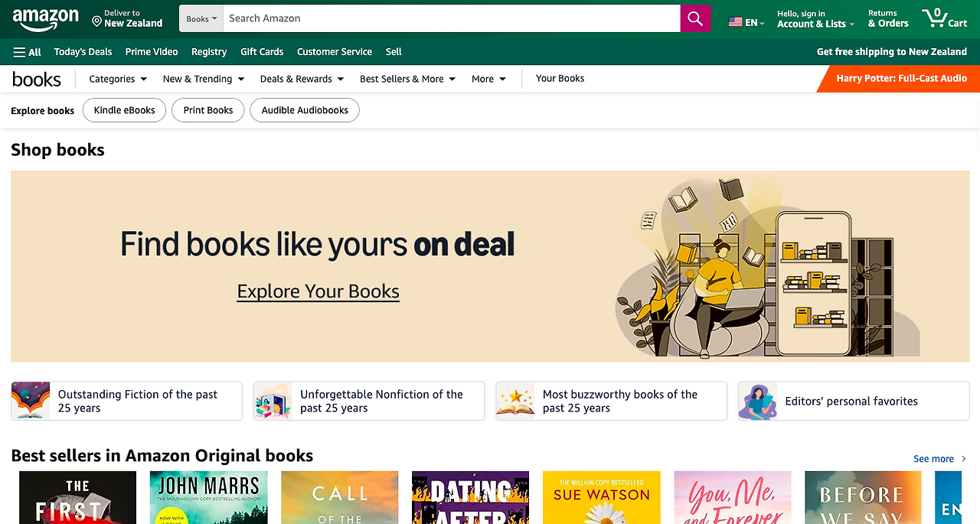Click See more for Amazon Original books
980x524 pixels.
point(939,459)
